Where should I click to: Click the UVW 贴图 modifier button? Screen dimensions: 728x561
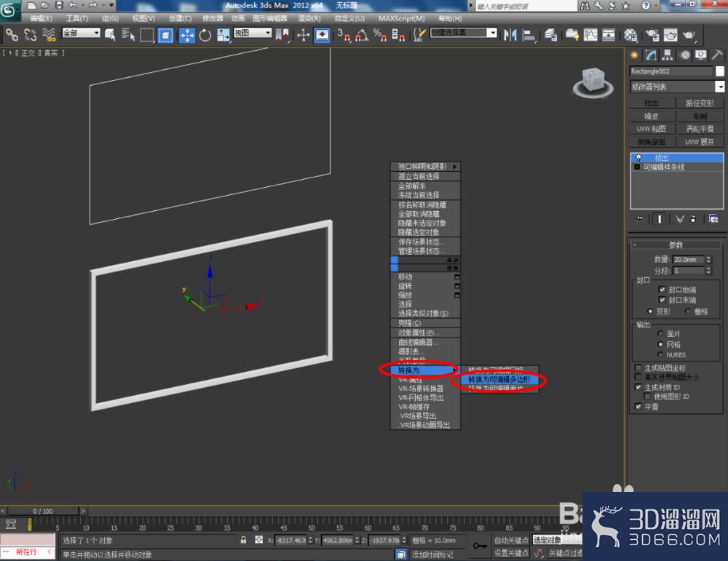point(652,129)
